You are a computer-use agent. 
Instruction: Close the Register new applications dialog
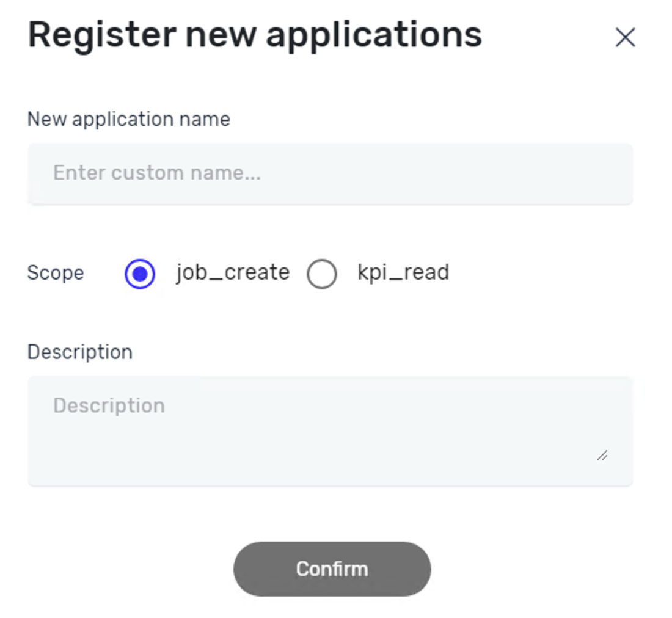pyautogui.click(x=626, y=37)
